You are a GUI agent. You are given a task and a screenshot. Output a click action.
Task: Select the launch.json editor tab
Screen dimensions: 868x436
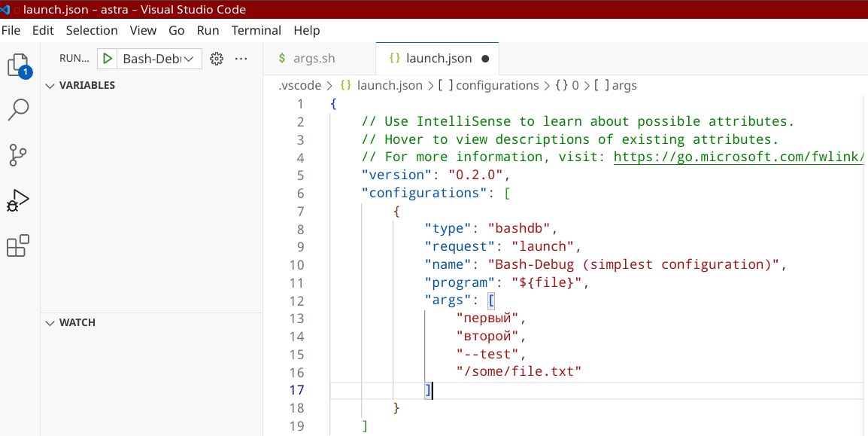pos(437,58)
